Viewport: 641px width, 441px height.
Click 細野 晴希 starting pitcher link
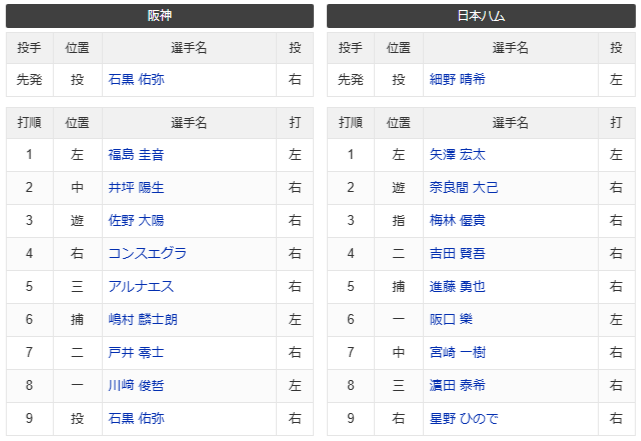457,80
